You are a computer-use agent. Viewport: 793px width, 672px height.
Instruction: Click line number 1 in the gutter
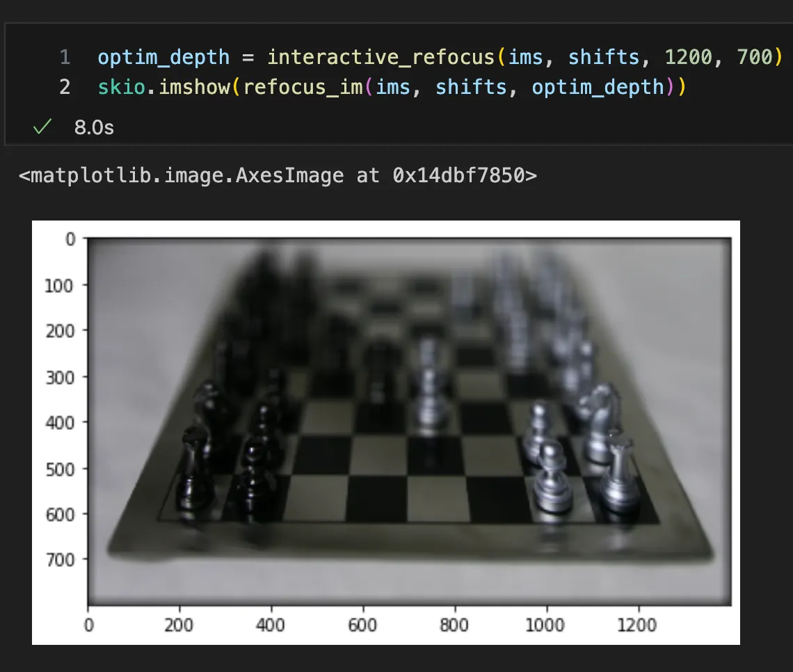(65, 57)
